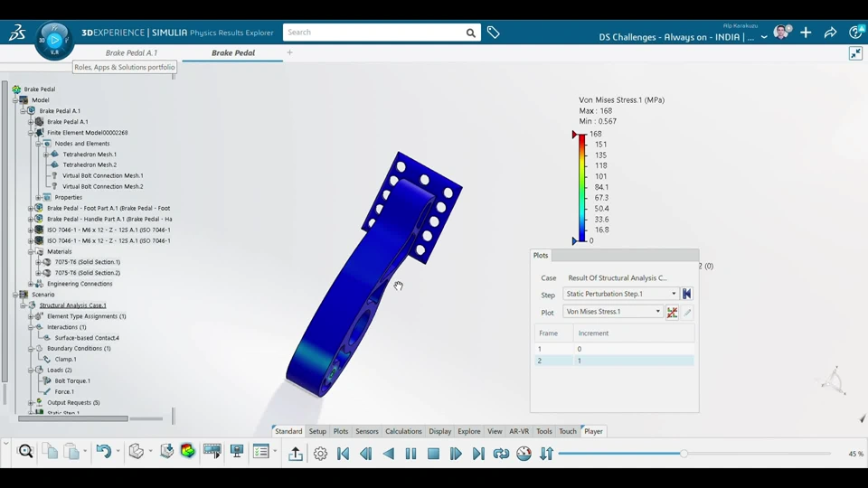
Task: Open the 3DEXPERIENCE compass
Action: pyautogui.click(x=54, y=40)
